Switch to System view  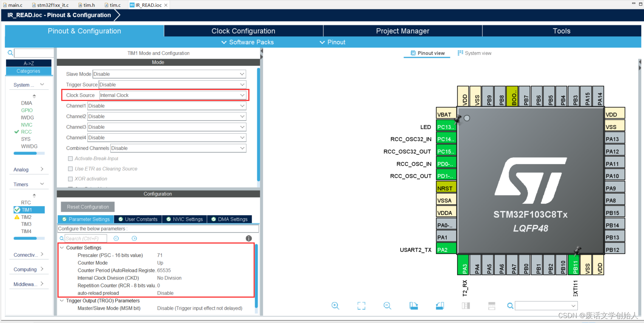(474, 53)
